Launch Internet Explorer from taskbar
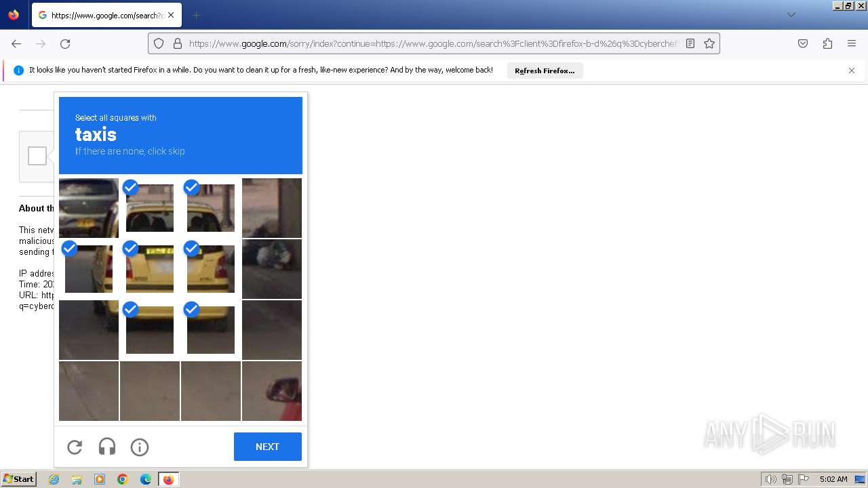The height and width of the screenshot is (488, 868). [54, 479]
